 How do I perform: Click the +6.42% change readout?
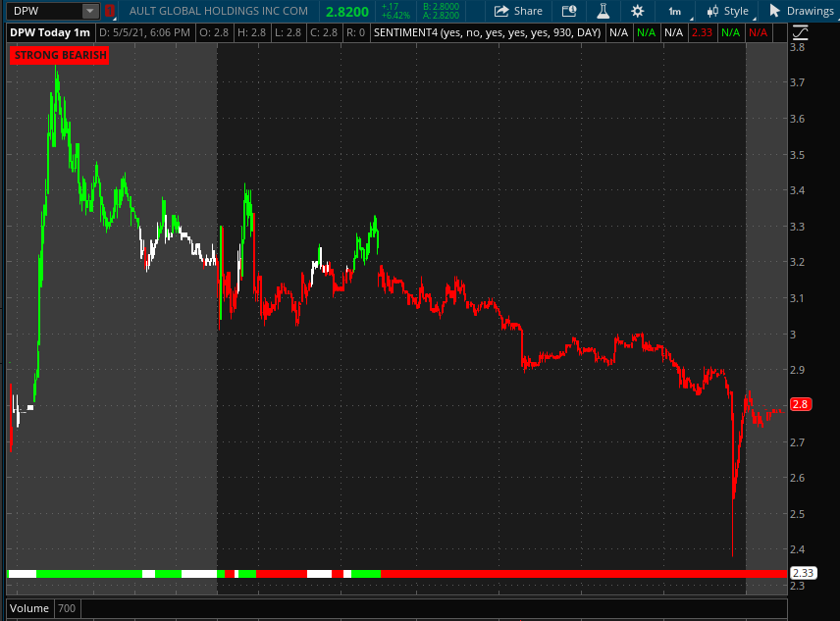point(395,16)
